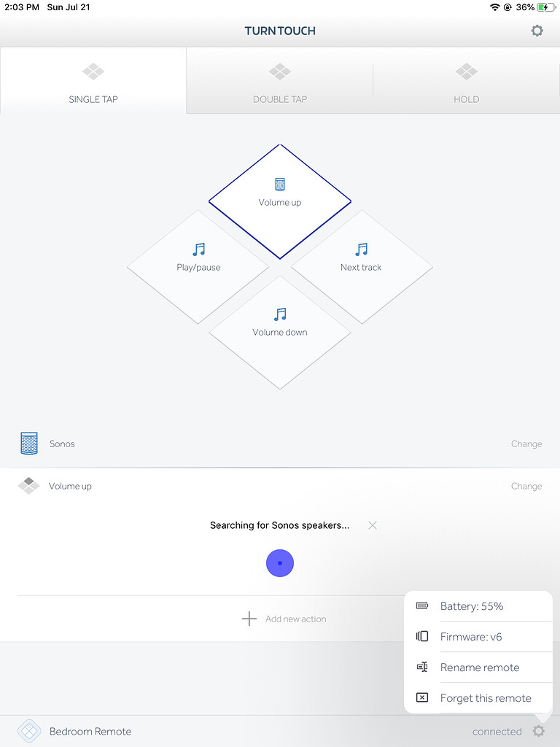This screenshot has width=560, height=747.
Task: Select Battery: 55% menu entry
Action: (x=478, y=606)
